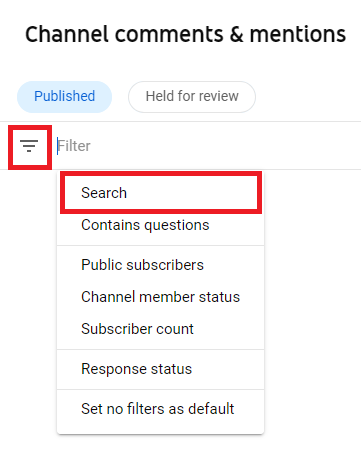Focus the Filter text input field

207,146
